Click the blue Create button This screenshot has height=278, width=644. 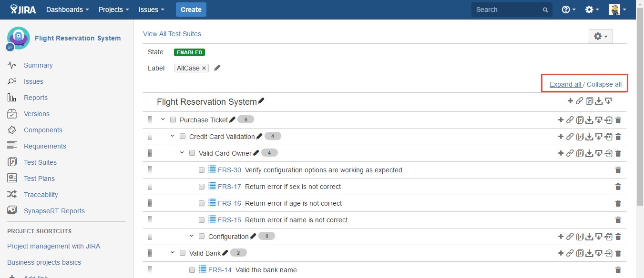[191, 9]
